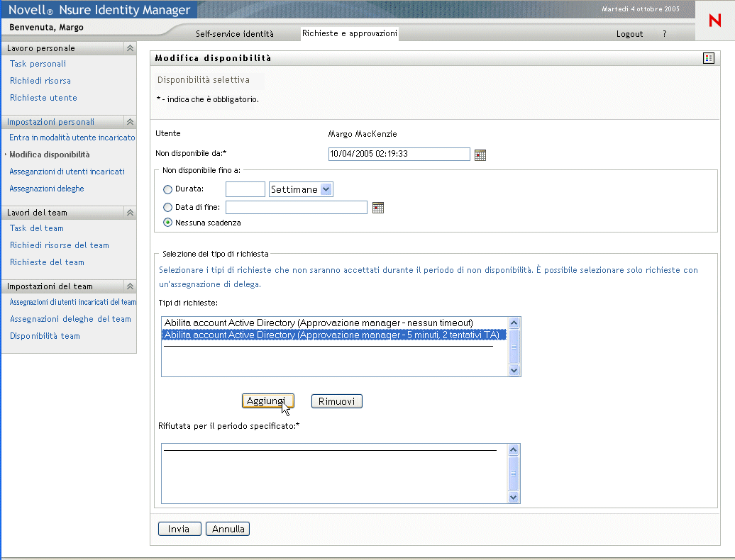Open Assegnazioni deleghe del team link
735x560 pixels.
[x=70, y=319]
